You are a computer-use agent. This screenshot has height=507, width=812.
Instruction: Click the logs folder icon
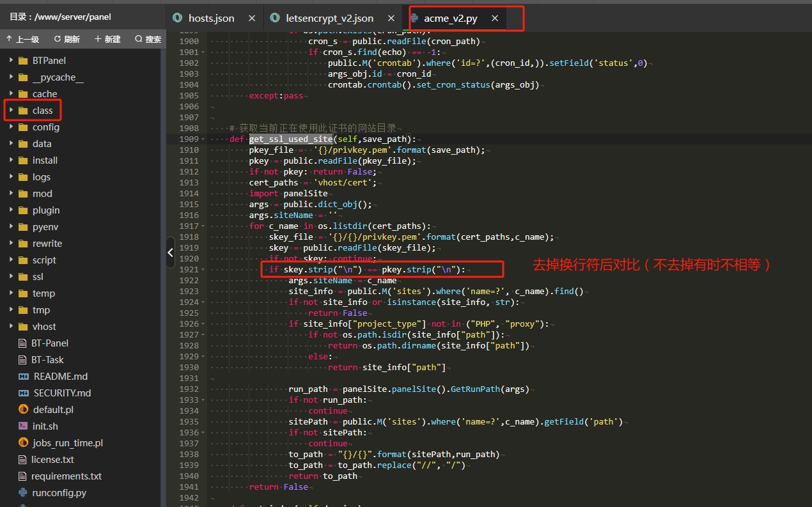(23, 177)
